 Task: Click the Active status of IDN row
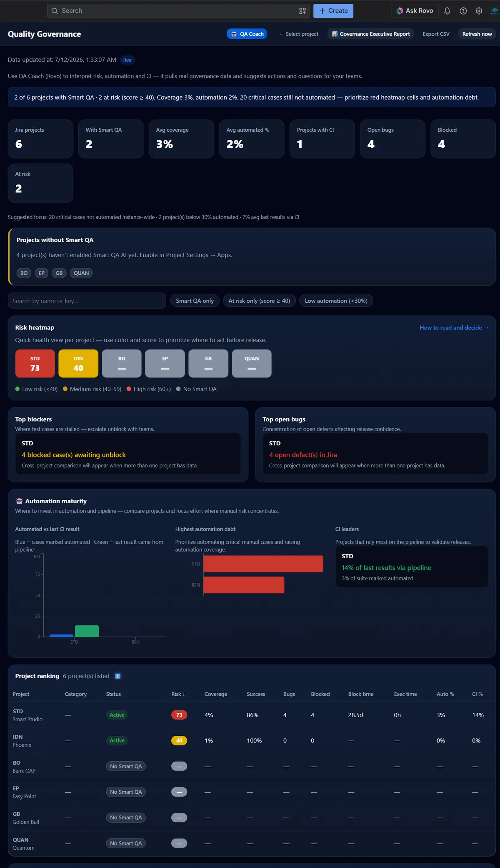tap(117, 741)
